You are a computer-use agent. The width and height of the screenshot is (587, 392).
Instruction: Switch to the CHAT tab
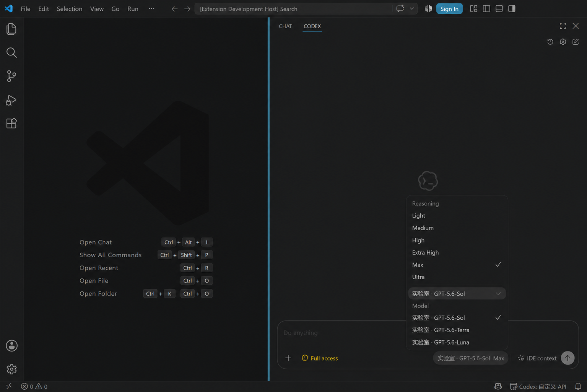(x=285, y=26)
